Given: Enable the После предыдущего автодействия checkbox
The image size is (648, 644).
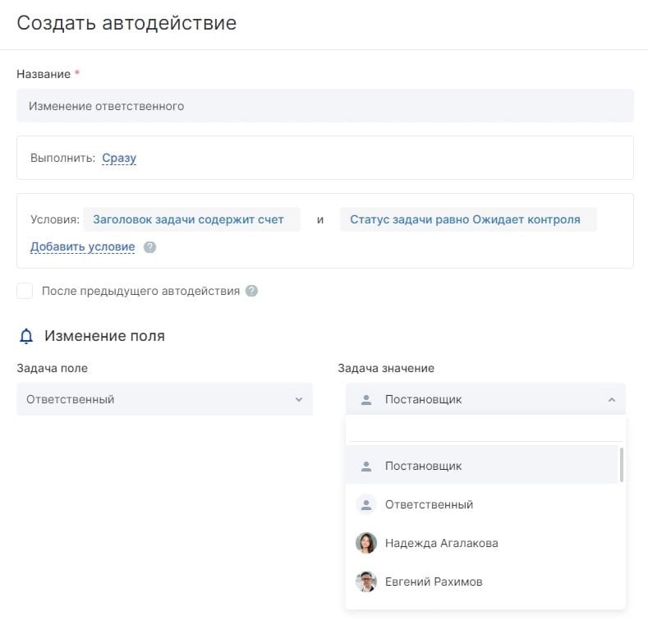Looking at the screenshot, I should tap(25, 291).
